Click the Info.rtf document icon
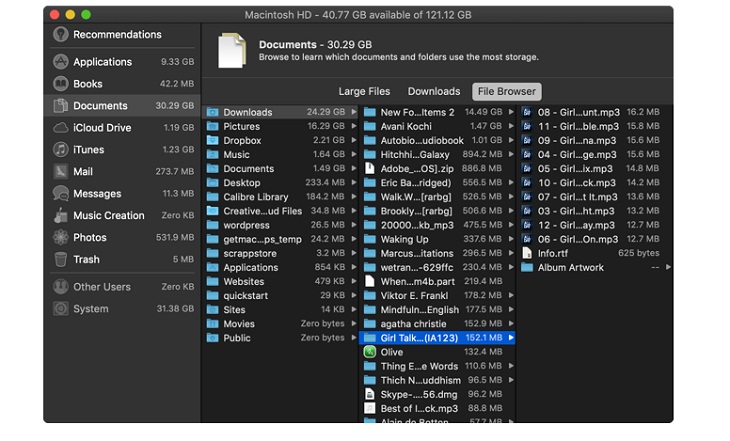This screenshot has width=730, height=441. 527,253
